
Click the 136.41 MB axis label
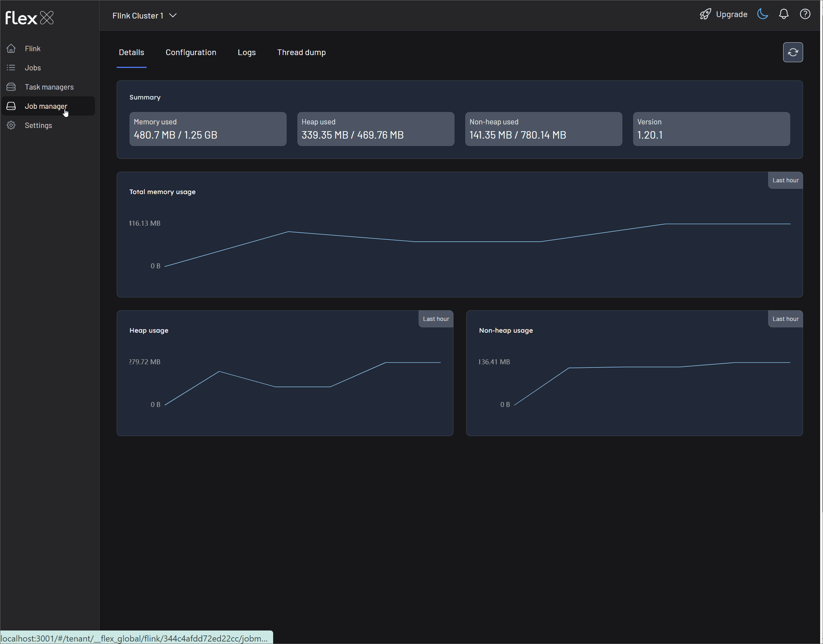494,362
